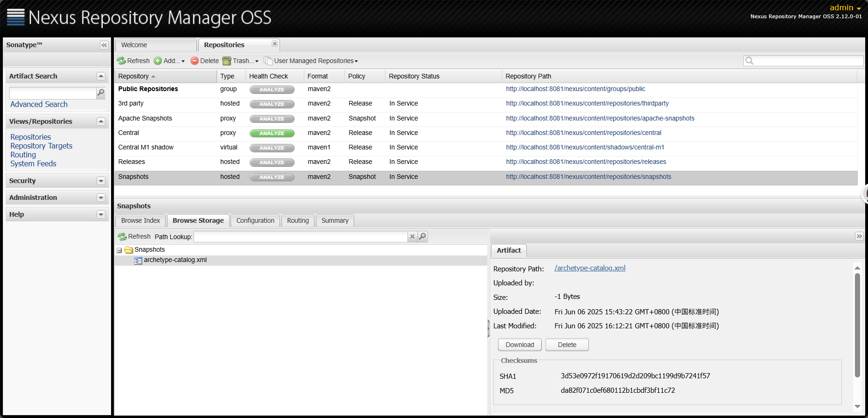Click the green Analyze button for Central
The height and width of the screenshot is (418, 868).
(x=272, y=133)
